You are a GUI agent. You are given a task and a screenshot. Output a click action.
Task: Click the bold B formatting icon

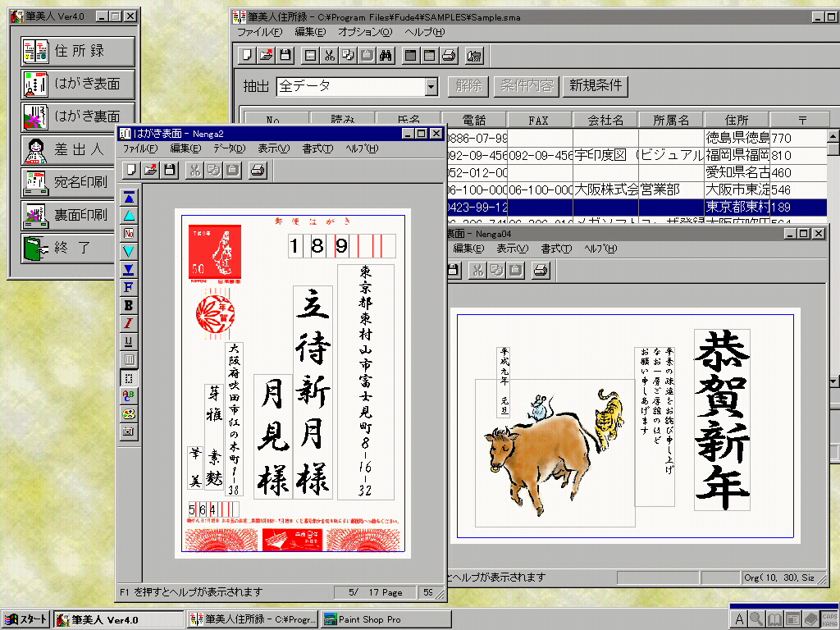(129, 305)
